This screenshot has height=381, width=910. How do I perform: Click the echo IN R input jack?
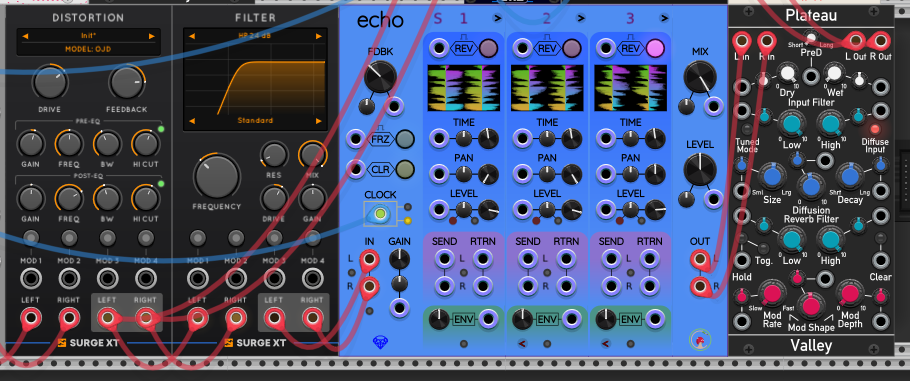click(x=369, y=286)
